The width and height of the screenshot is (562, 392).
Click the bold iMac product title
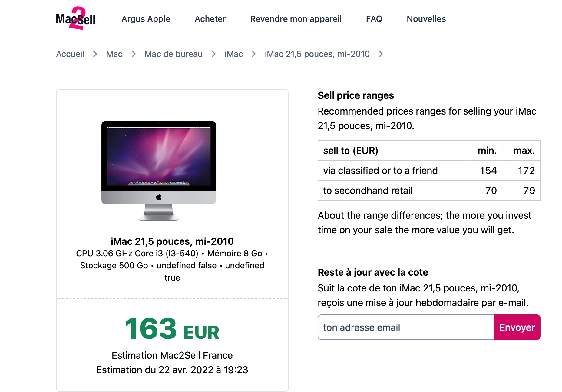click(172, 241)
